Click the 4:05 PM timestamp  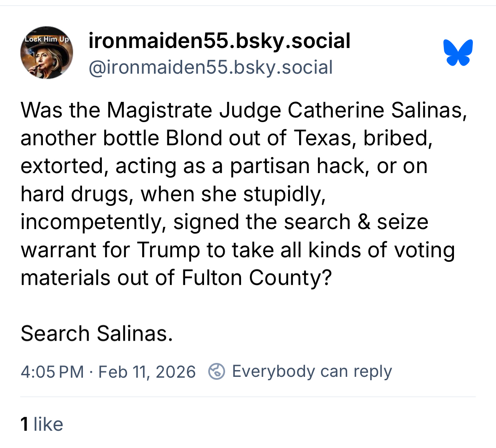coord(52,372)
